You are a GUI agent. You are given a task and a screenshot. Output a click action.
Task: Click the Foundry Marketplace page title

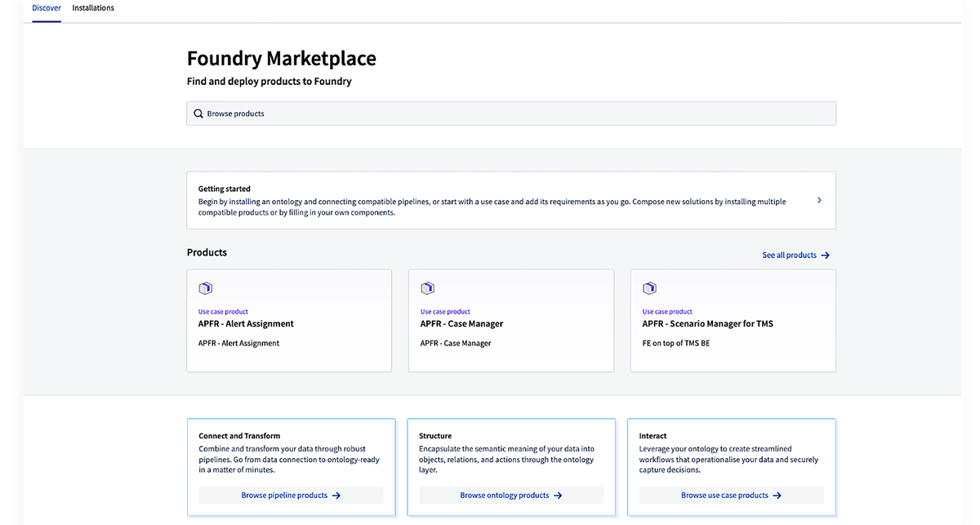click(282, 59)
